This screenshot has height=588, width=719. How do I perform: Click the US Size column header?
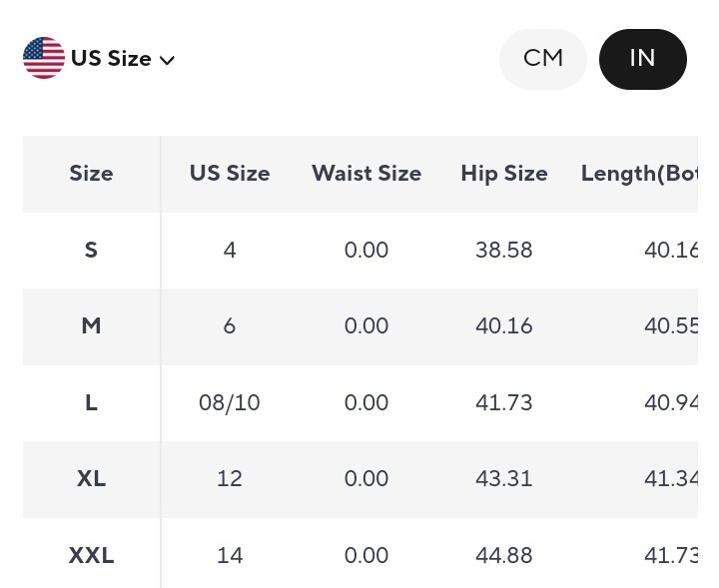[x=230, y=174]
